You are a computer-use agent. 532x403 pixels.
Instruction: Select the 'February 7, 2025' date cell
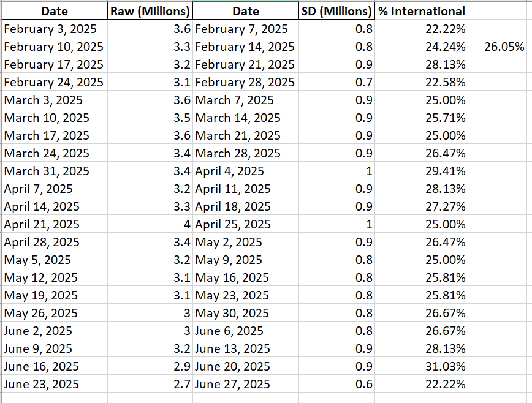click(x=246, y=29)
